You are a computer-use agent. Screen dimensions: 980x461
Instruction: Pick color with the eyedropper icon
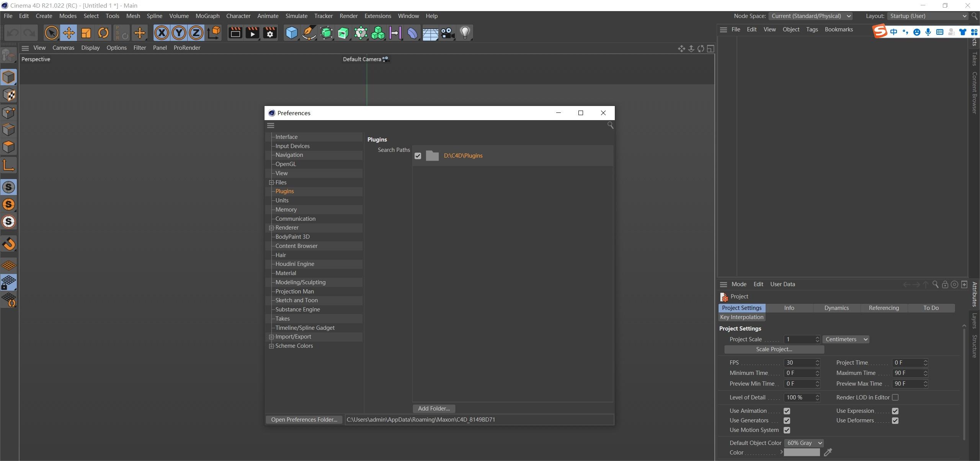(828, 453)
